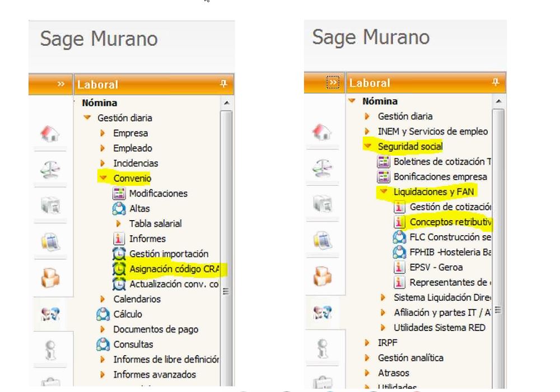Click the clock icon beside Gestión importación
560x392 pixels.
[x=119, y=254]
